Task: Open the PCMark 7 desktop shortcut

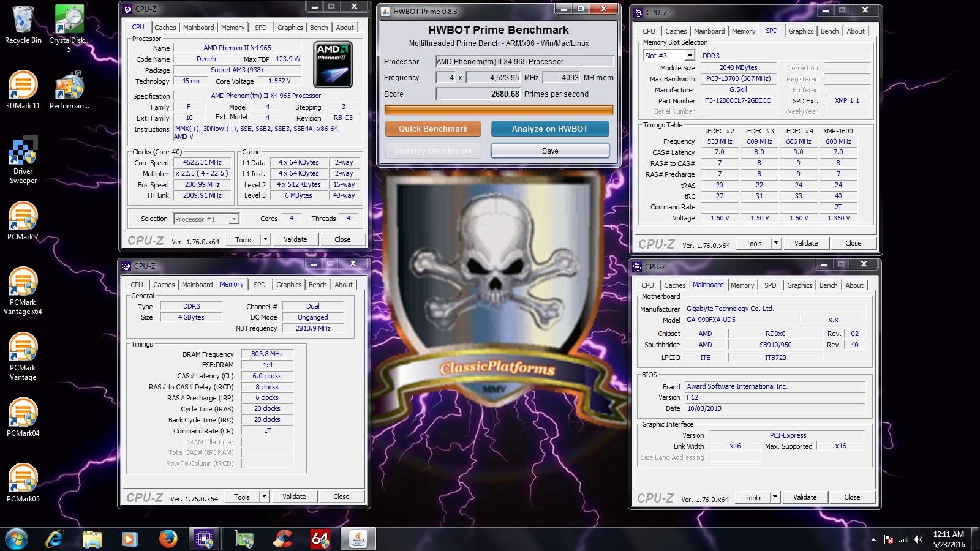Action: 23,221
